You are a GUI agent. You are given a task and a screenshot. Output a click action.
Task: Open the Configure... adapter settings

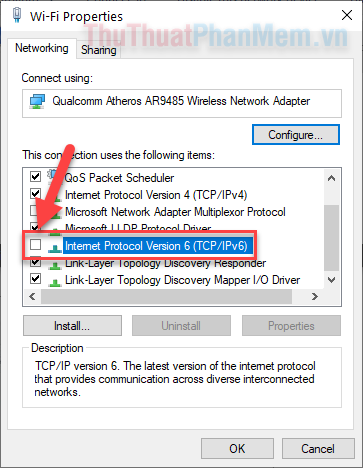296,135
